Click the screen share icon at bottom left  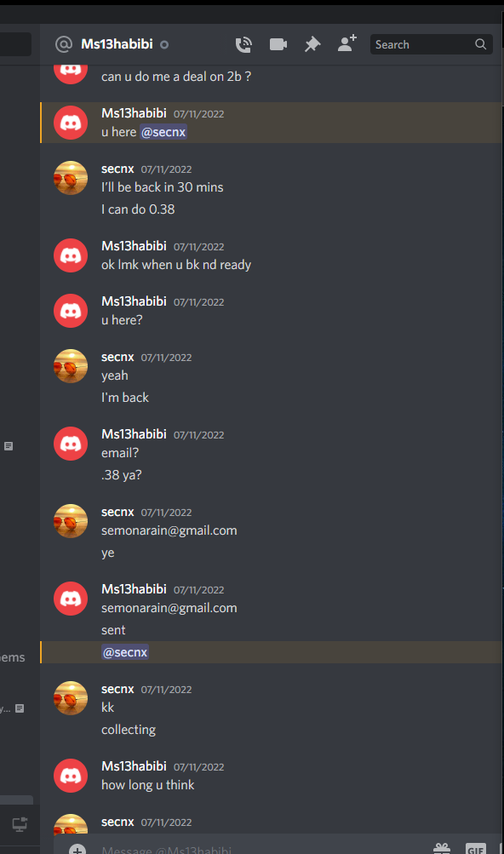tap(20, 824)
